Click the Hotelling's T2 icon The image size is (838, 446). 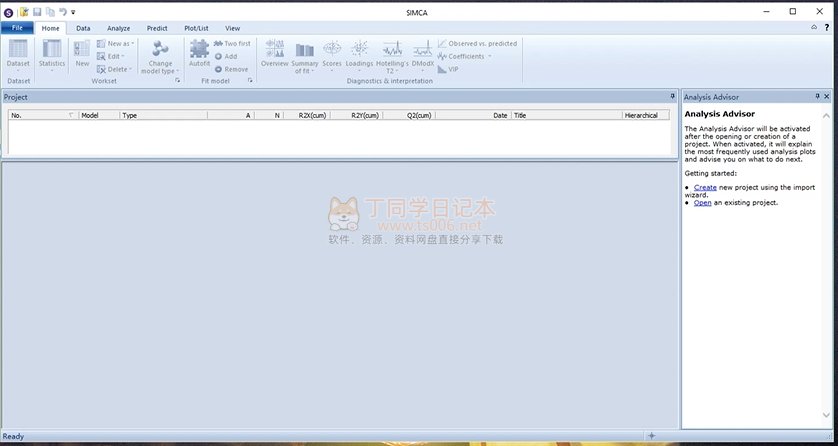click(392, 49)
